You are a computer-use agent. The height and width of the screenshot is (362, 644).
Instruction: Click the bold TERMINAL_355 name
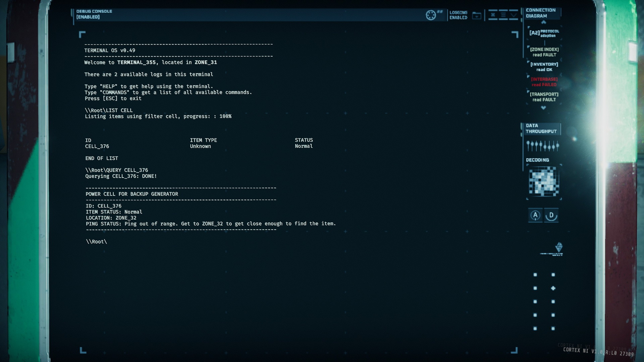(136, 62)
